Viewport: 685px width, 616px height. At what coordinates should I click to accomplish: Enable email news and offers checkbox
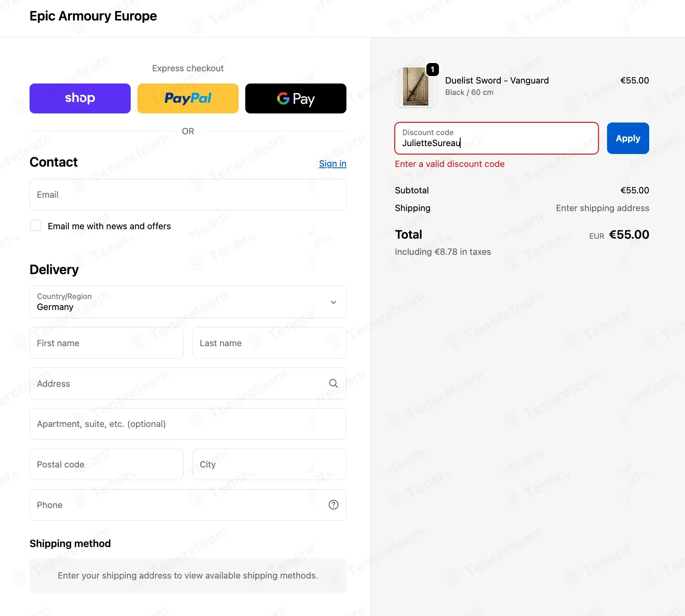(36, 226)
